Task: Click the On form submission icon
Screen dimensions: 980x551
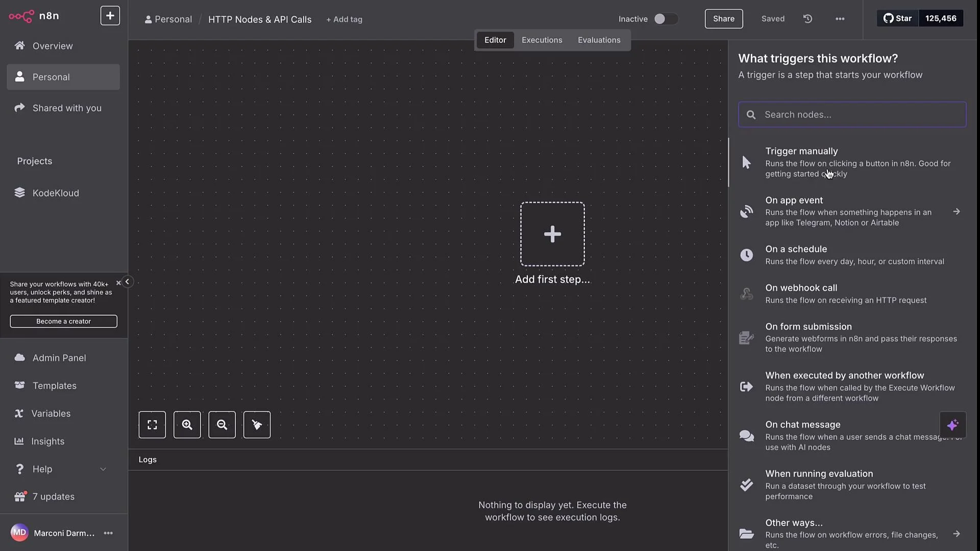Action: [x=746, y=337]
